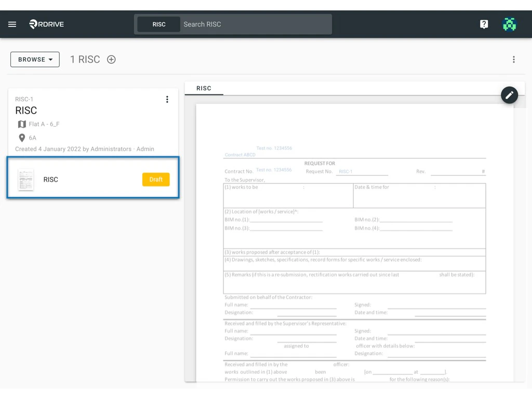Click the Draft status badge on the RISC file

156,179
